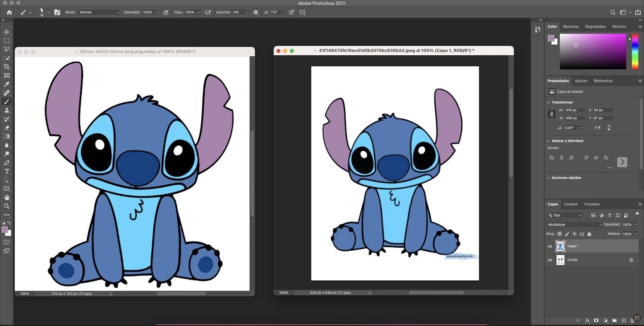644x326 pixels.
Task: Toggle Quick Mask mode
Action: pyautogui.click(x=7, y=242)
